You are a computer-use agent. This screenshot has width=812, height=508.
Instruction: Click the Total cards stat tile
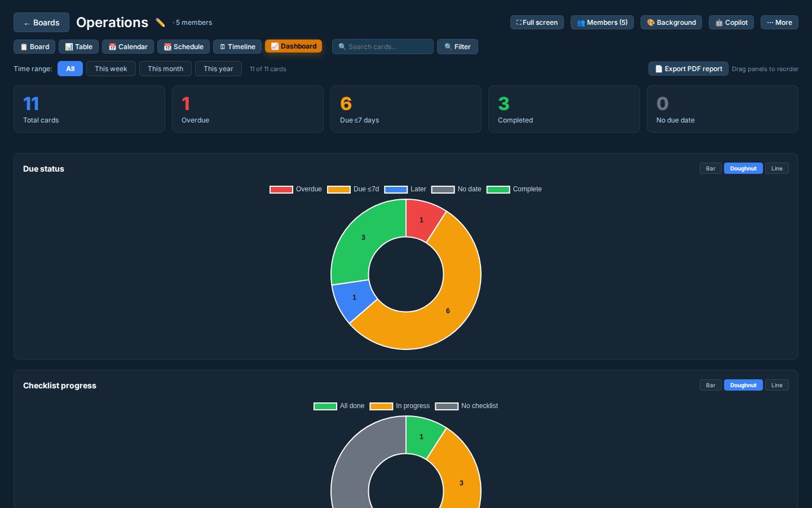[89, 109]
